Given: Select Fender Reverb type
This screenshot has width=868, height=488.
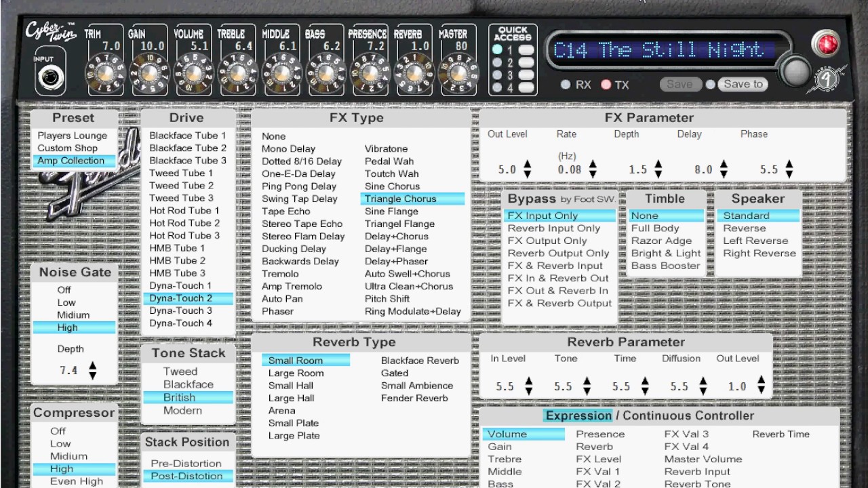Looking at the screenshot, I should pos(414,398).
